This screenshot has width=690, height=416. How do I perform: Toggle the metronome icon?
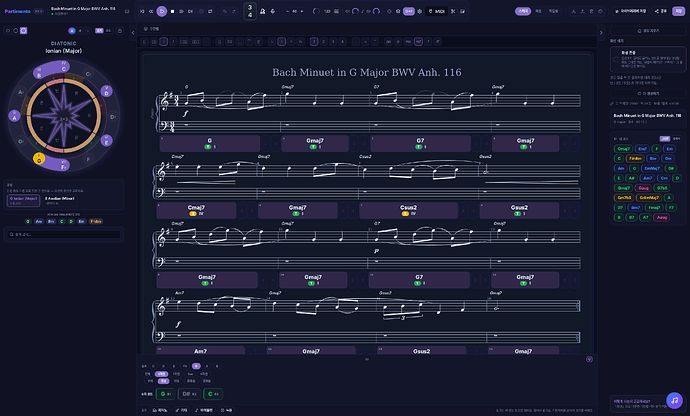click(263, 11)
